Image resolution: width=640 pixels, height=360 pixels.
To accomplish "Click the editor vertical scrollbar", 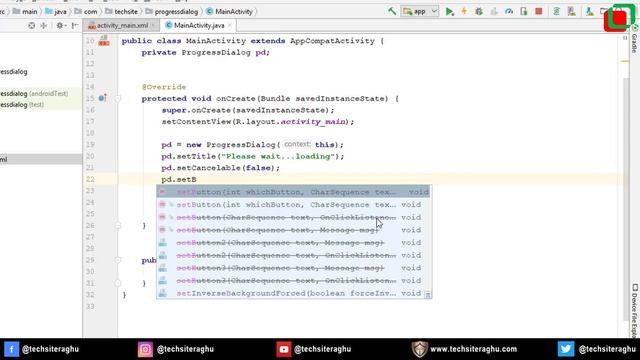I will coord(626,198).
